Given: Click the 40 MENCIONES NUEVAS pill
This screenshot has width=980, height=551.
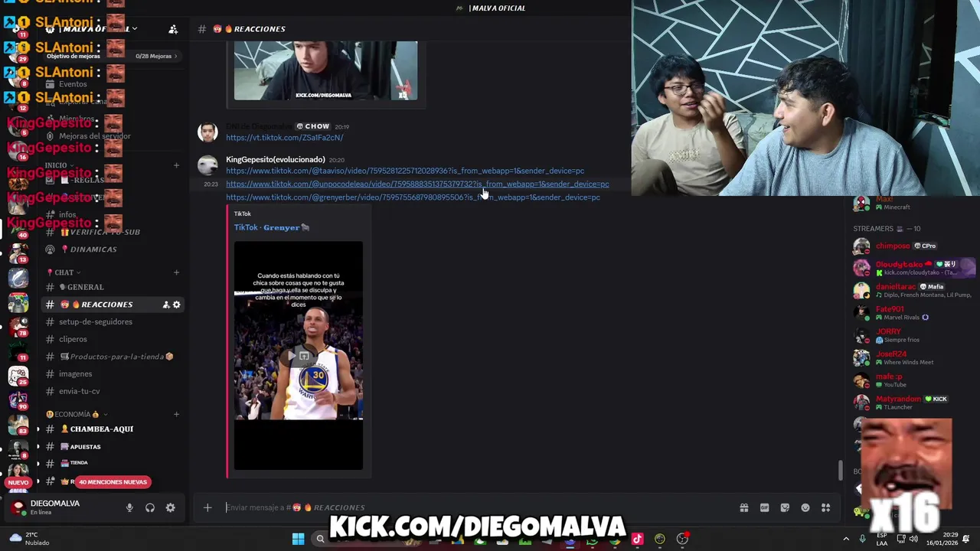Looking at the screenshot, I should pyautogui.click(x=113, y=482).
